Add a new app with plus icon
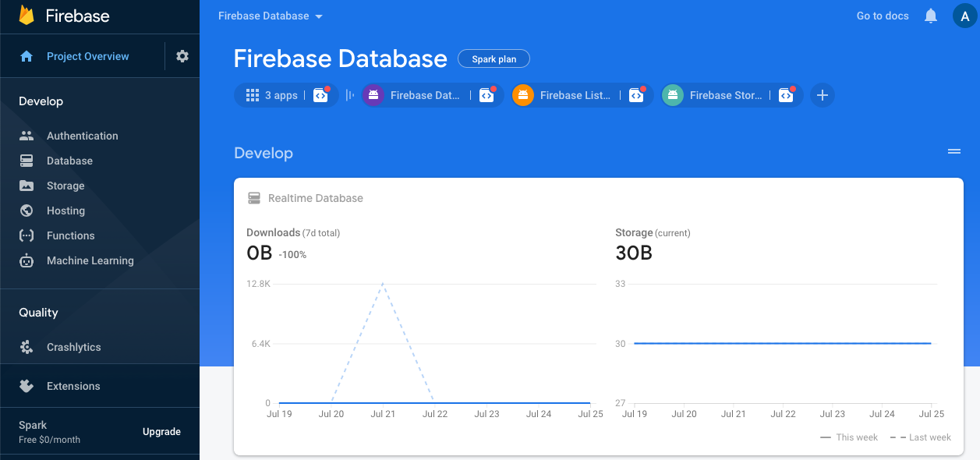Image resolution: width=980 pixels, height=460 pixels. coord(822,95)
